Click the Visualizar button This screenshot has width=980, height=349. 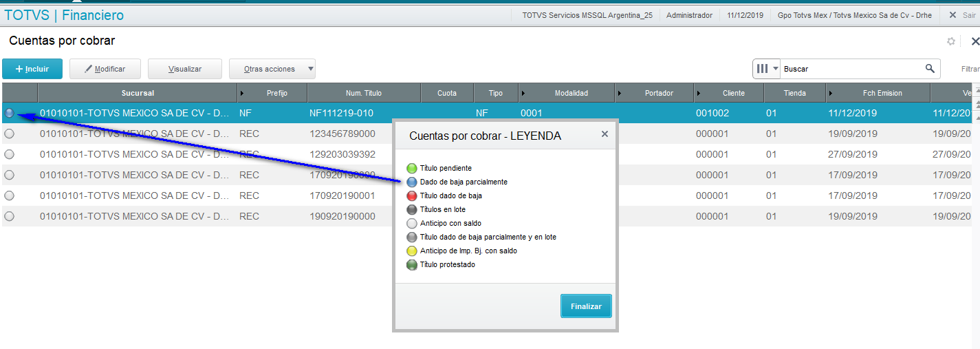pos(185,69)
